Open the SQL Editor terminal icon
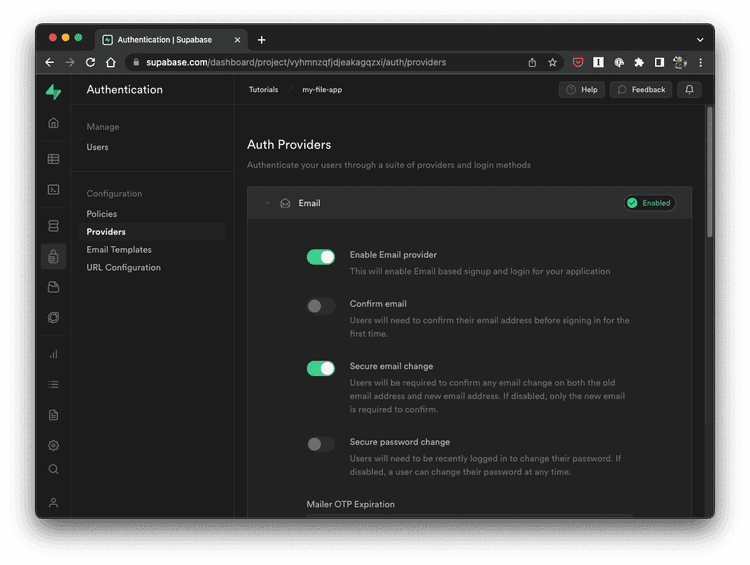 click(54, 189)
